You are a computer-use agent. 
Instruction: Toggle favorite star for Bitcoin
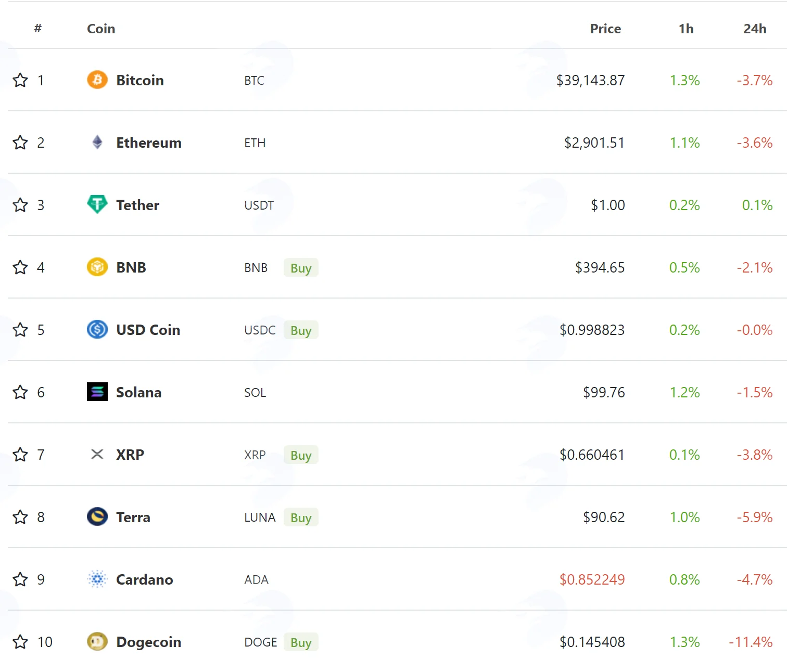tap(20, 80)
